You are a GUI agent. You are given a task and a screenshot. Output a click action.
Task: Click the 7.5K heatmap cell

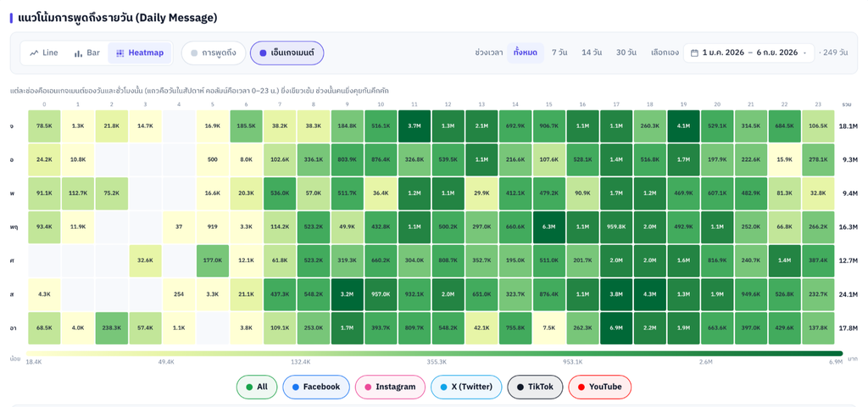tap(549, 328)
